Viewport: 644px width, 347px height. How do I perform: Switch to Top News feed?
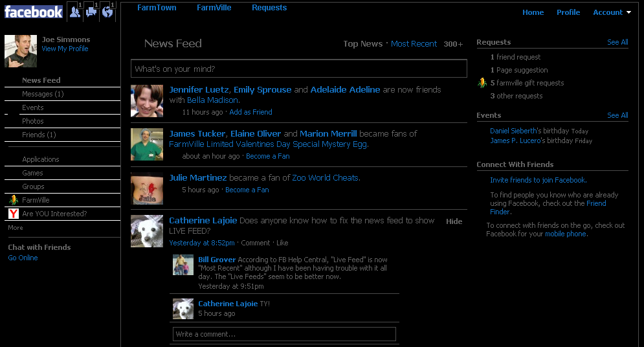(362, 43)
